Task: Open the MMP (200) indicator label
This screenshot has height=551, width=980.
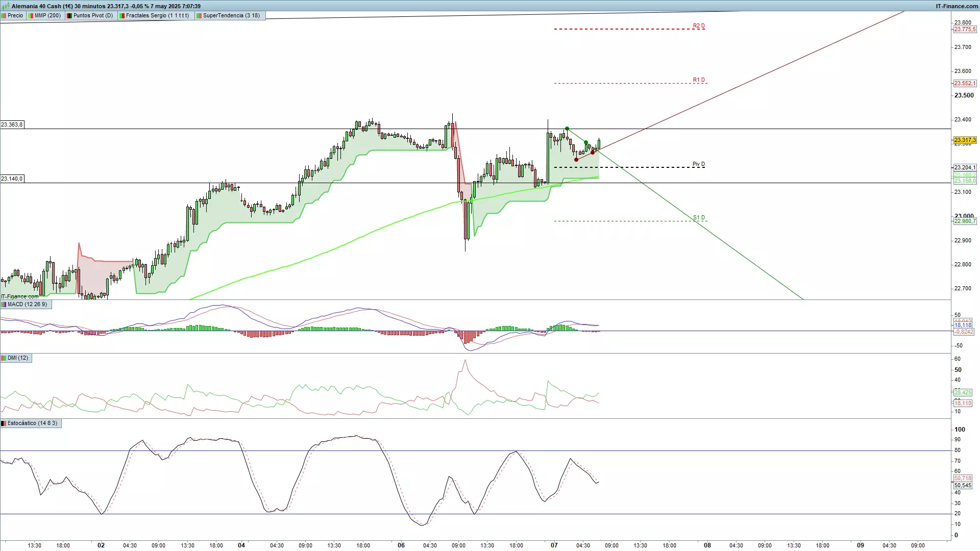Action: (x=47, y=15)
